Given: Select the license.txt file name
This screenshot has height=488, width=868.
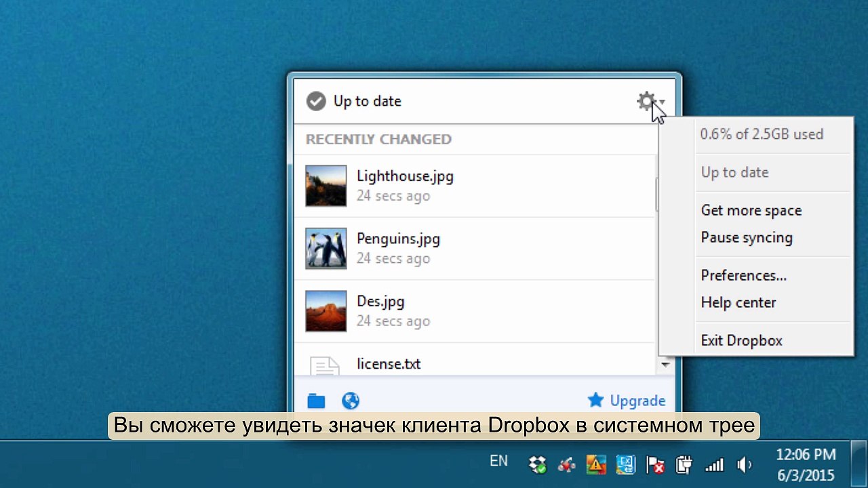Looking at the screenshot, I should (x=389, y=363).
